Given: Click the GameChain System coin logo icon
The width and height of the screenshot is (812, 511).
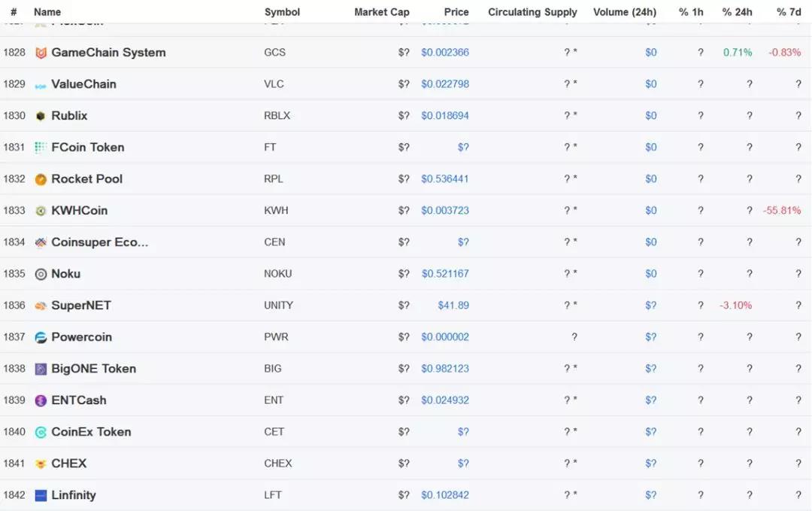Looking at the screenshot, I should tap(41, 53).
